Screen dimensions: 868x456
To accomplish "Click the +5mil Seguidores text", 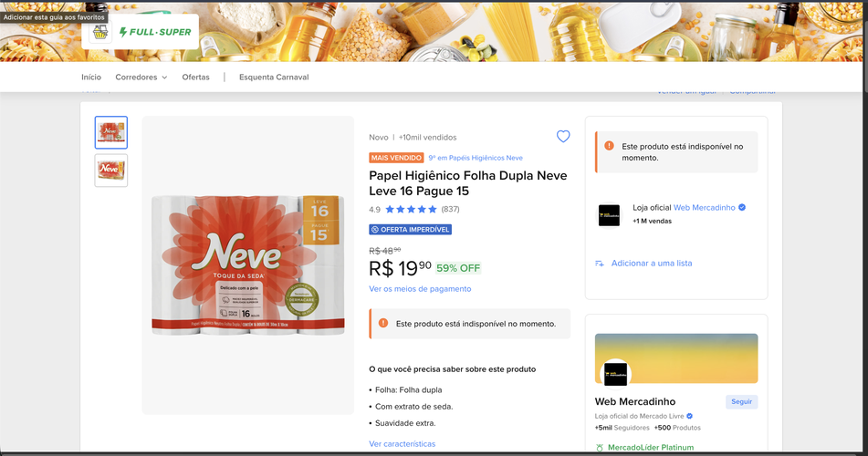I will 622,428.
